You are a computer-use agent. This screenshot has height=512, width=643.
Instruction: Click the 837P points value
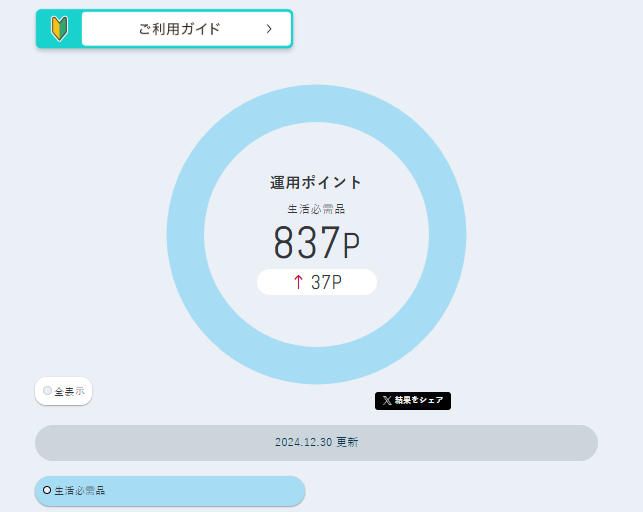[316, 243]
